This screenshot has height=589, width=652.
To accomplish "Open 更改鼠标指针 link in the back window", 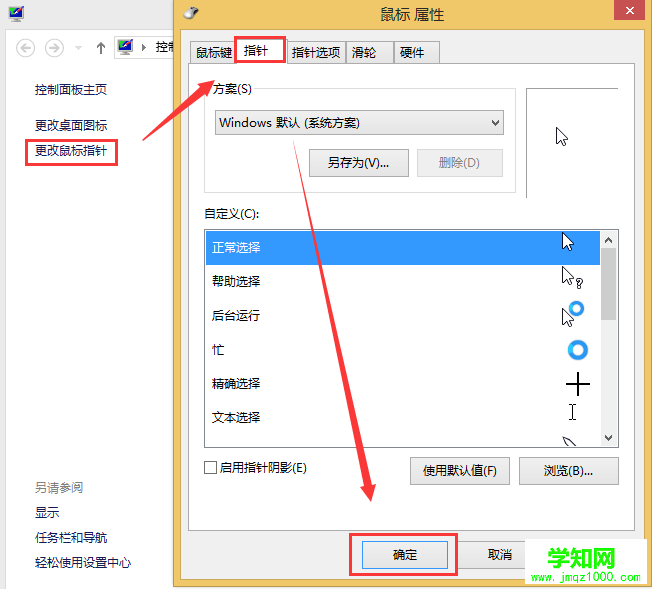I will [71, 151].
